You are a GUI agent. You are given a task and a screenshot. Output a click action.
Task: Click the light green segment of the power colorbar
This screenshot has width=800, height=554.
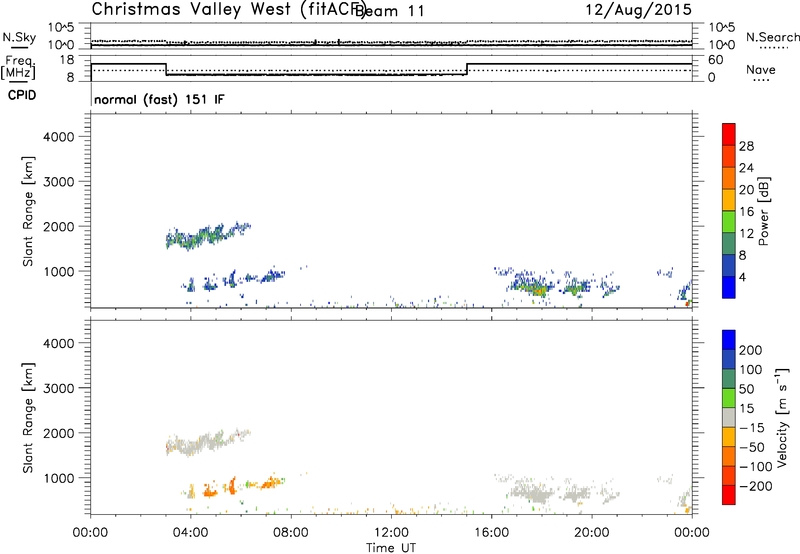pyautogui.click(x=729, y=221)
